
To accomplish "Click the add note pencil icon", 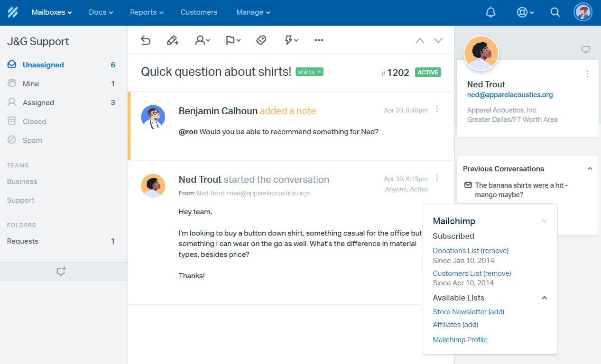I will (173, 41).
